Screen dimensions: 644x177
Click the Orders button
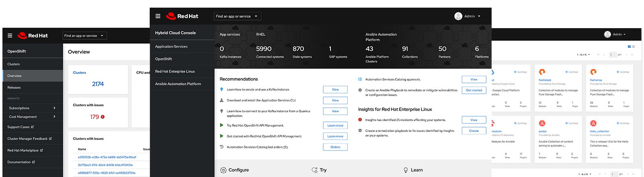[x=335, y=147]
